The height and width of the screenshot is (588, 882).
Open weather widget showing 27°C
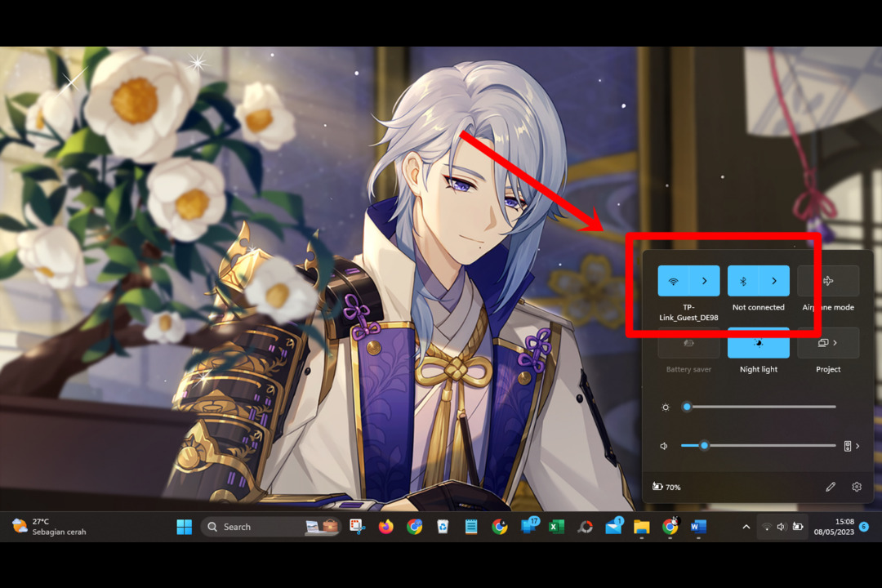click(50, 527)
